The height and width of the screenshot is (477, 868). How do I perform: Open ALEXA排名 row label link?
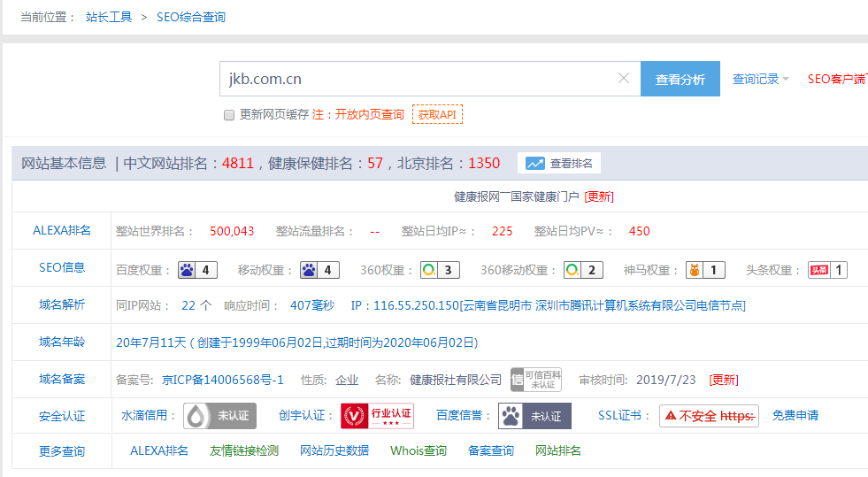[x=61, y=231]
